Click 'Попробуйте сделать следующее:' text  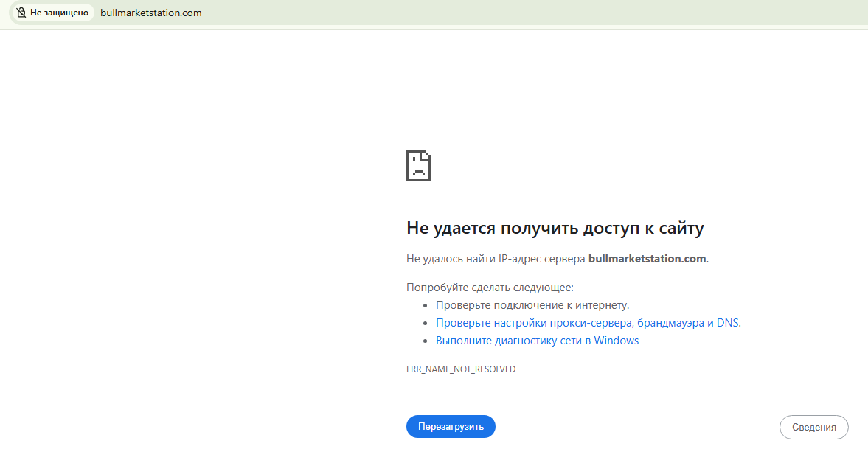[490, 288]
